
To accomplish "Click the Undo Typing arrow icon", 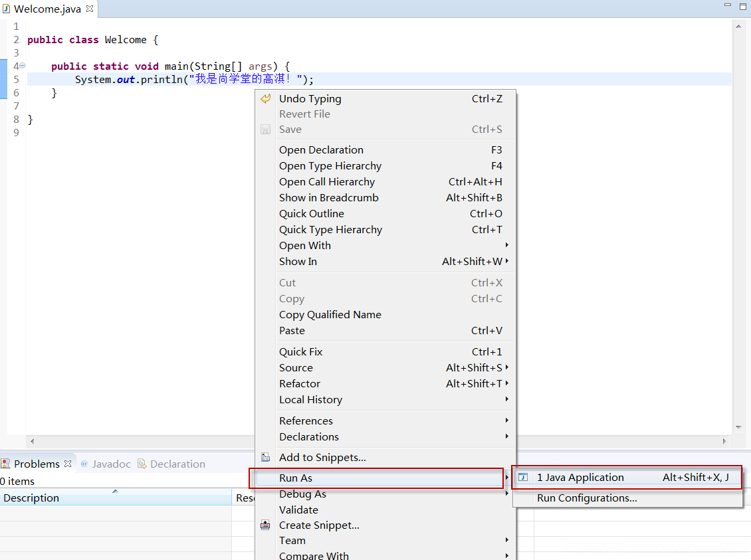I will click(266, 99).
